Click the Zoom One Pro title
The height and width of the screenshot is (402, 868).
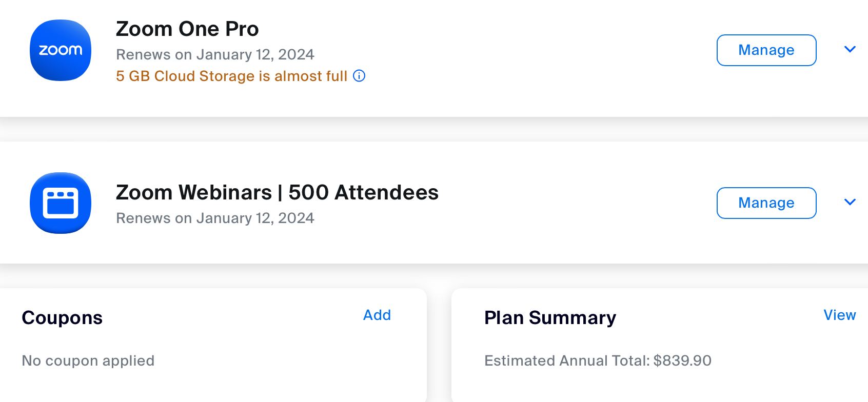[x=187, y=29]
